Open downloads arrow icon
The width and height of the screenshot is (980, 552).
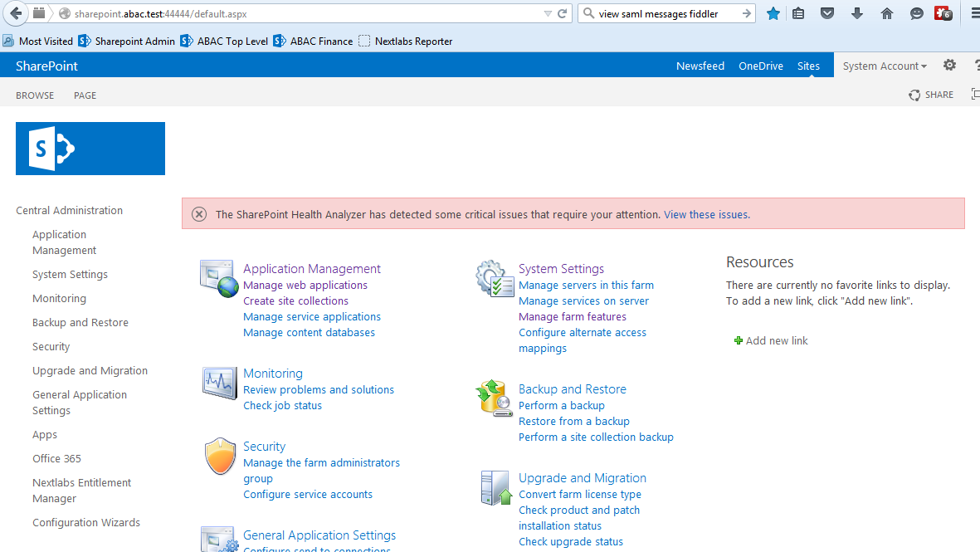pos(857,14)
